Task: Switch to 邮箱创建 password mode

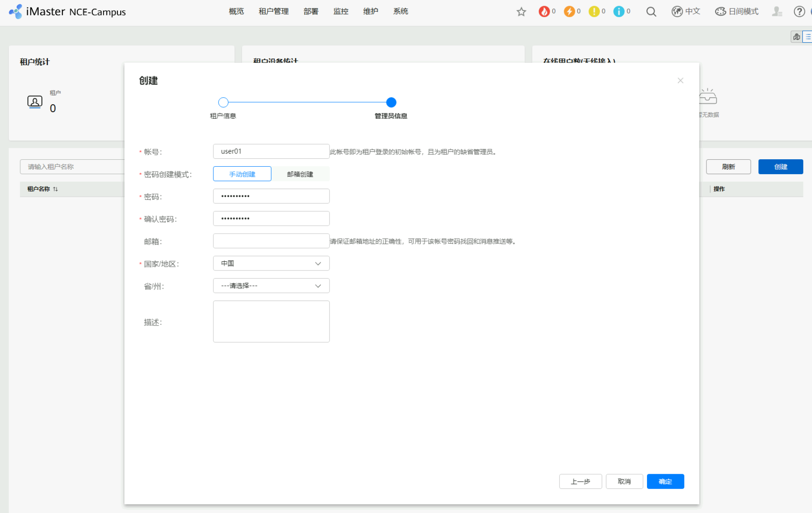Action: (x=300, y=174)
